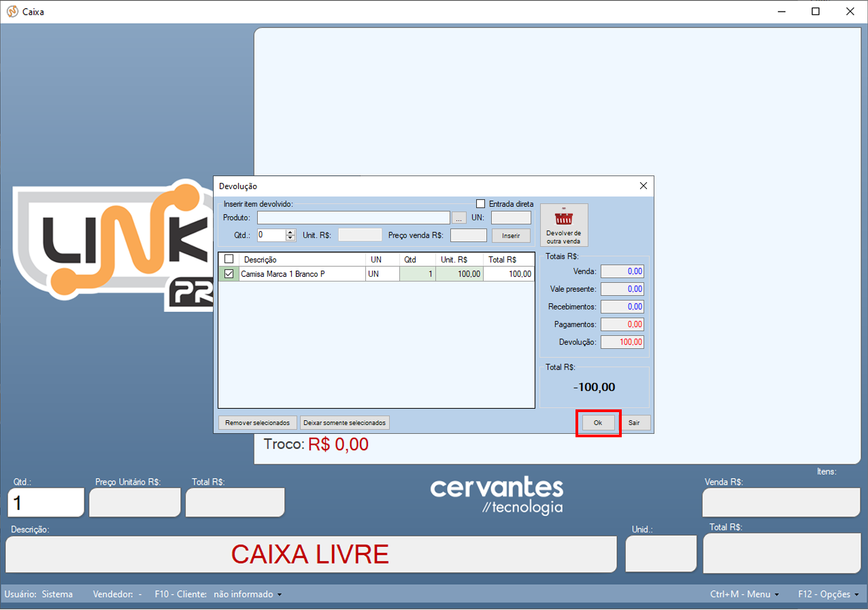
Task: Confirm the return with the Ok button
Action: pos(598,423)
